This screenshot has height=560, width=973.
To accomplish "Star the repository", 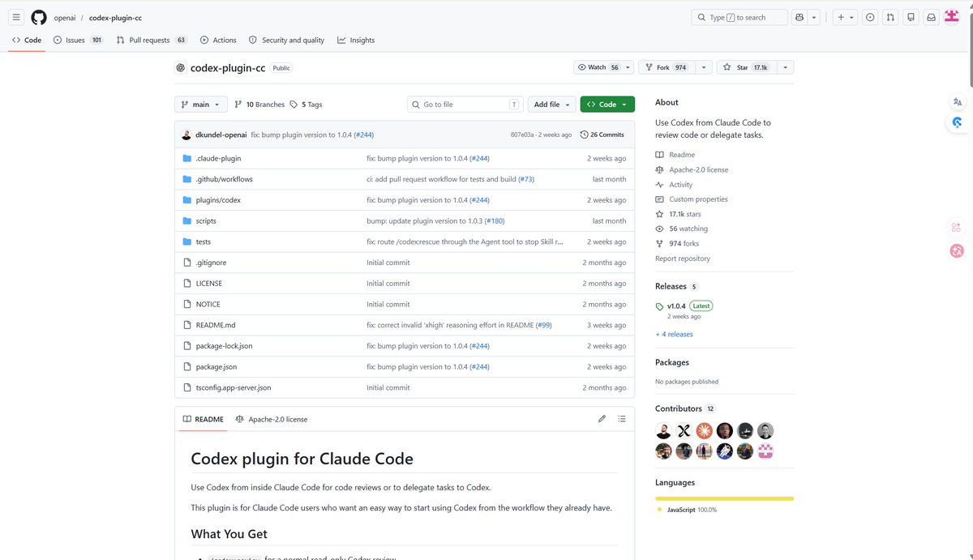I will tap(745, 67).
